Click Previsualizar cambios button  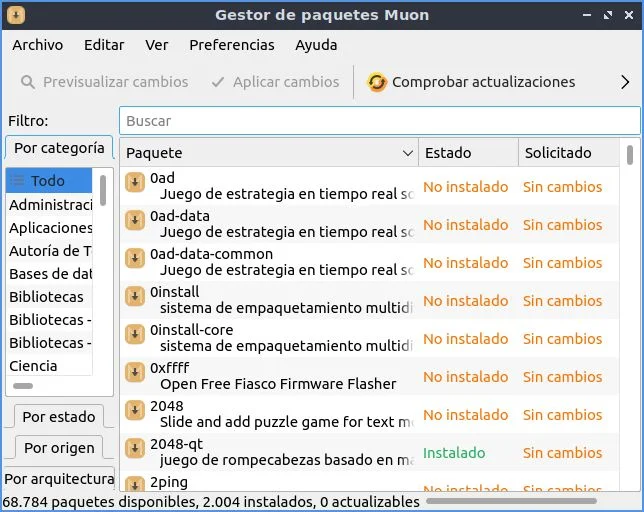click(x=104, y=82)
